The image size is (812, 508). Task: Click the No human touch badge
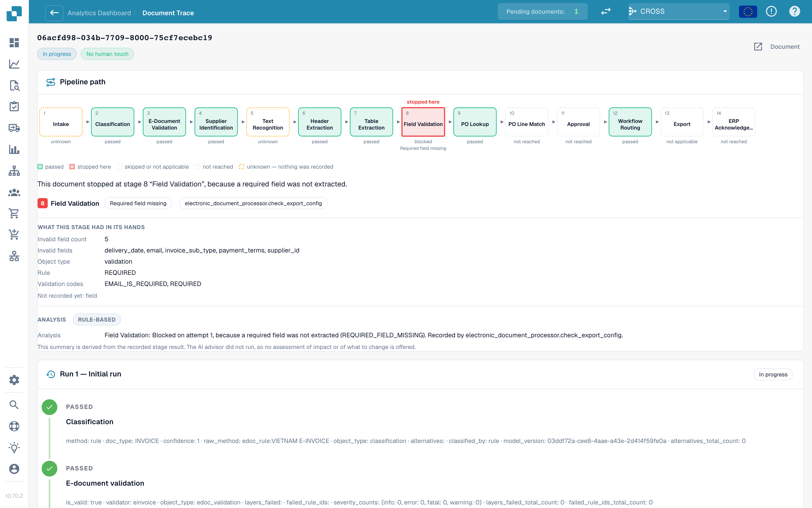pos(107,54)
